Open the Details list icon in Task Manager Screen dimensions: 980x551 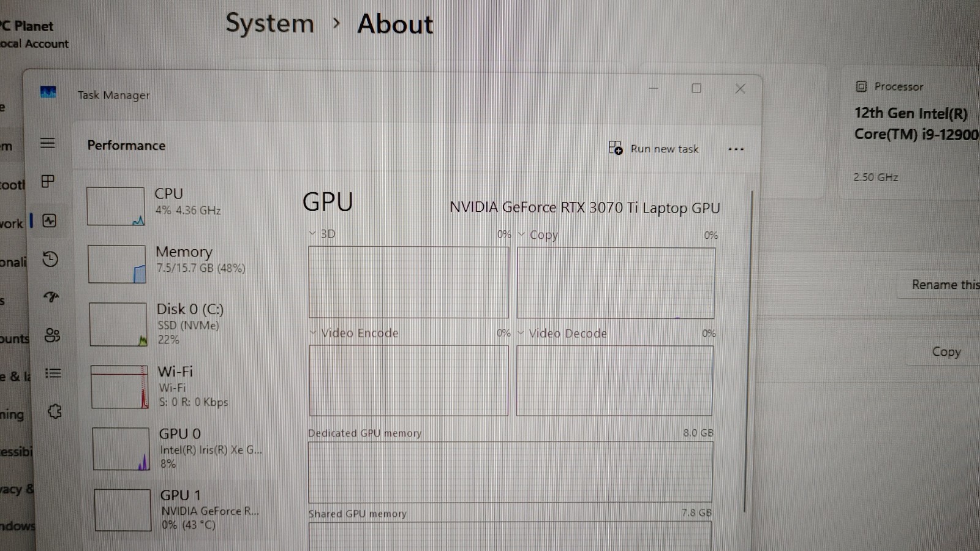[53, 373]
